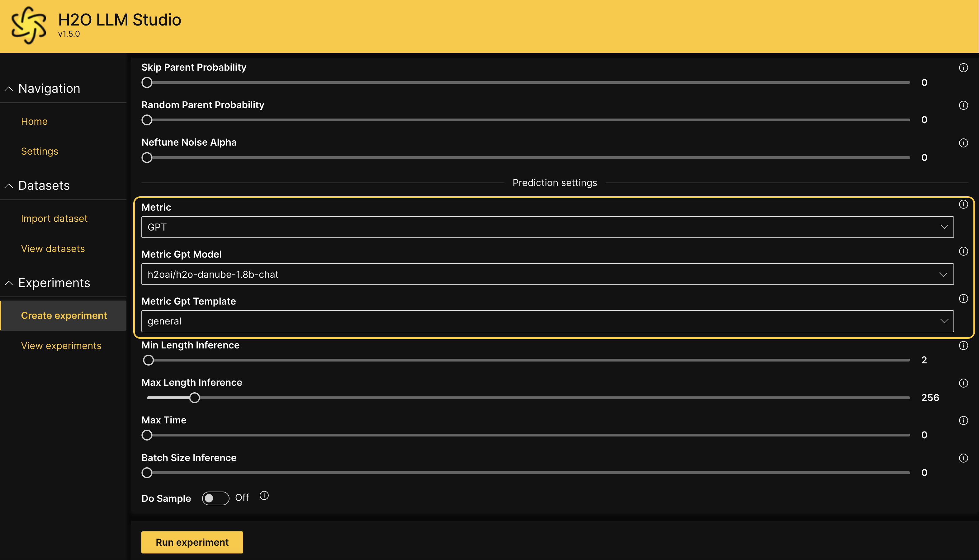Open View datasets page
The height and width of the screenshot is (560, 979).
point(53,249)
